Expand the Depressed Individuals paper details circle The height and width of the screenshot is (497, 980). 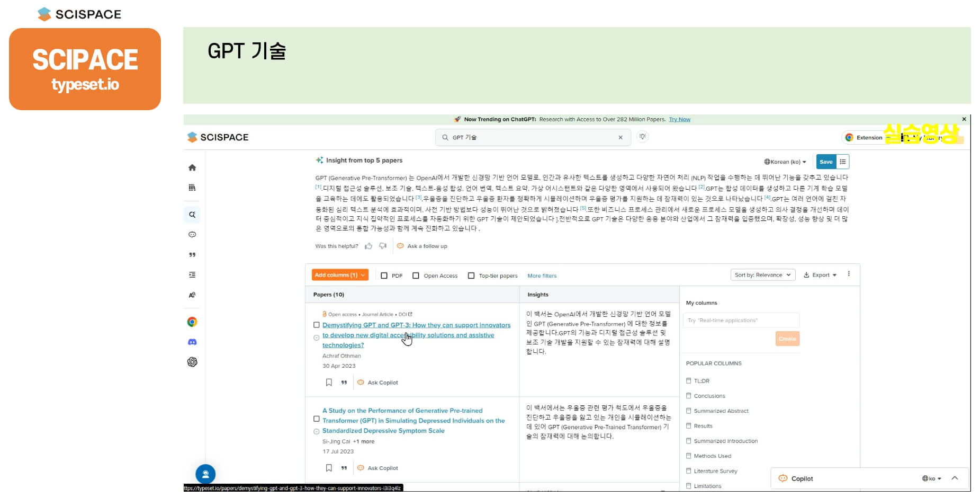click(317, 431)
